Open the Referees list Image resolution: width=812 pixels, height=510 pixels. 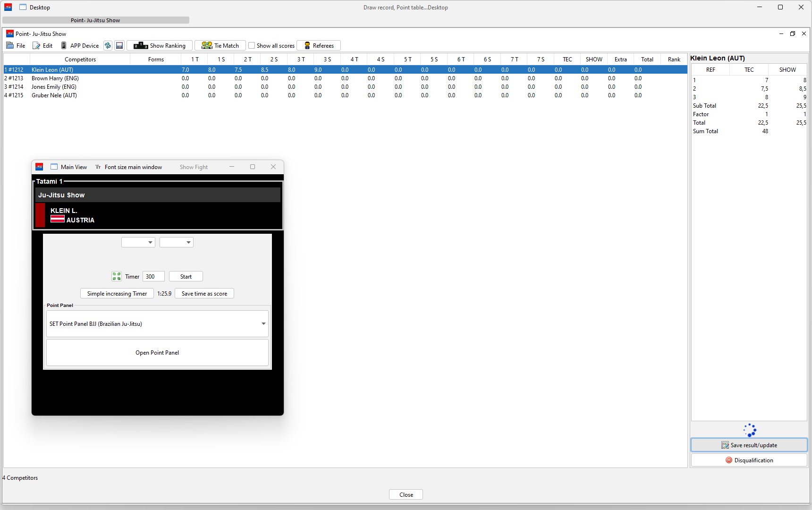point(319,46)
